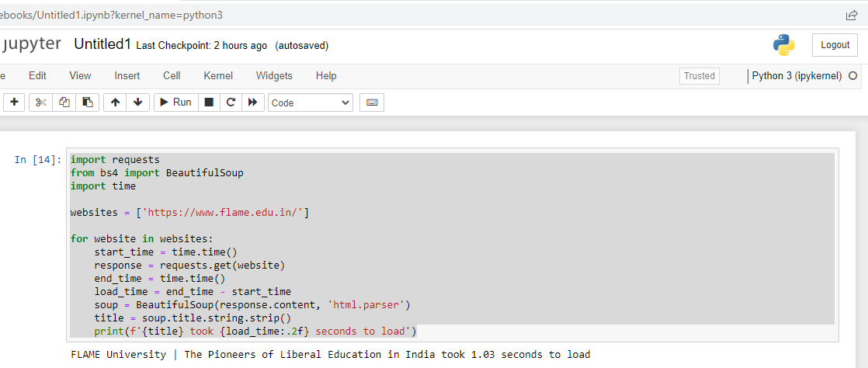Expand the Code cell type dropdown
The image size is (868, 368).
310,102
